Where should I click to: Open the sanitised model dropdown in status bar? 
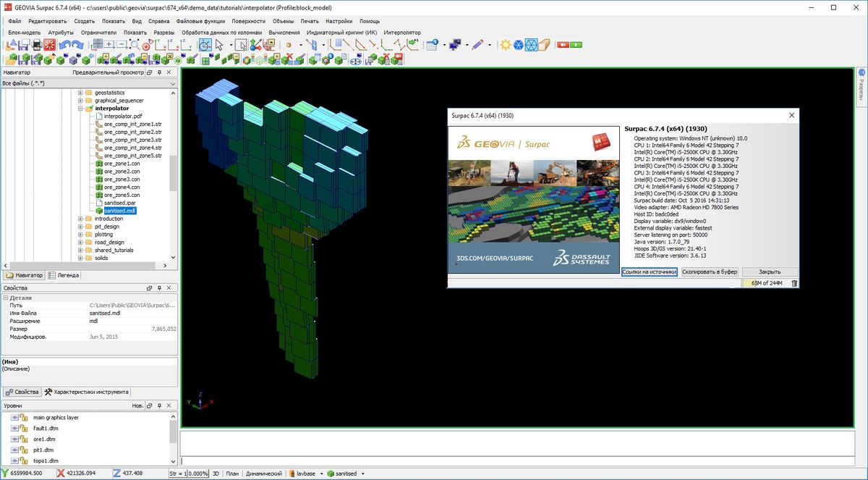(362, 473)
